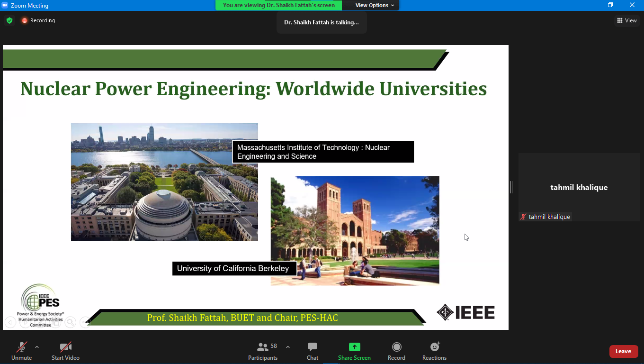Unmute the microphone

(21, 351)
